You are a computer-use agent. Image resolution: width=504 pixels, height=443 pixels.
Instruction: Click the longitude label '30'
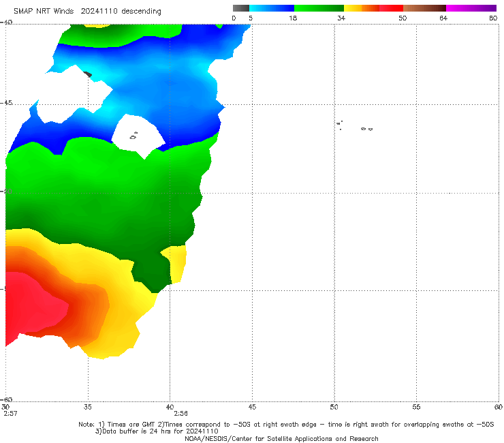point(5,407)
